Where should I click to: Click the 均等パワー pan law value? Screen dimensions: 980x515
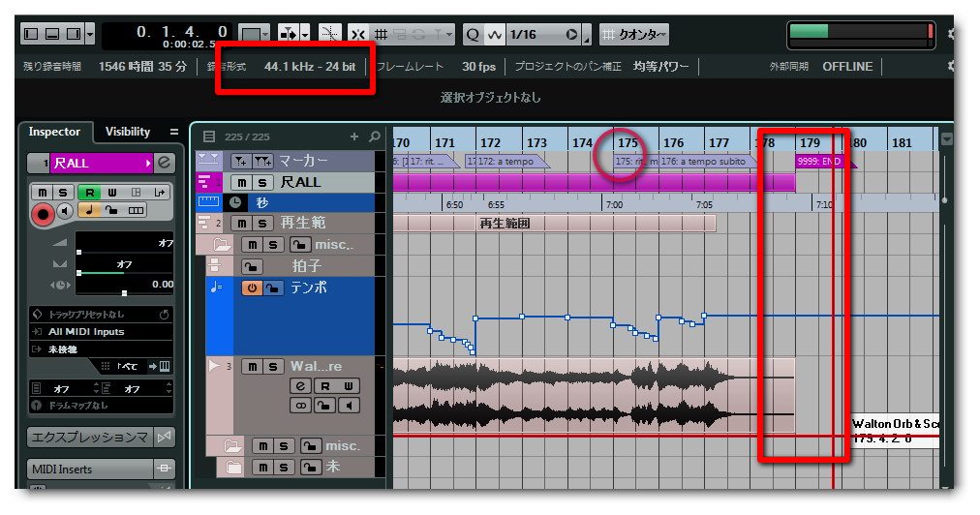pyautogui.click(x=660, y=66)
